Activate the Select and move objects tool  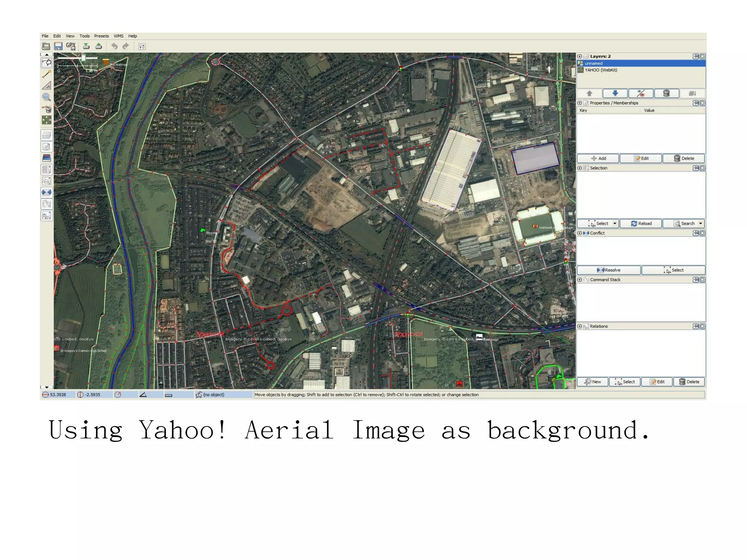click(x=47, y=63)
